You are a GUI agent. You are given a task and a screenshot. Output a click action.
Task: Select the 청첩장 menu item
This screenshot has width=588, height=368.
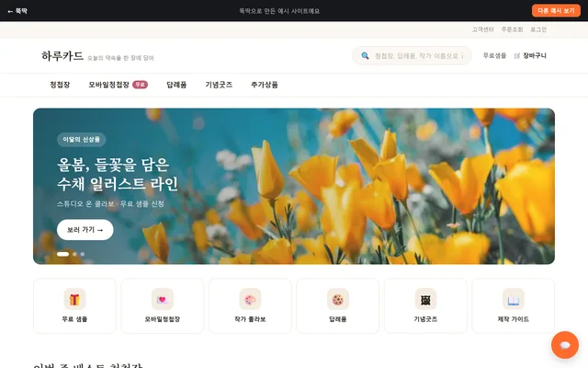[x=60, y=85]
